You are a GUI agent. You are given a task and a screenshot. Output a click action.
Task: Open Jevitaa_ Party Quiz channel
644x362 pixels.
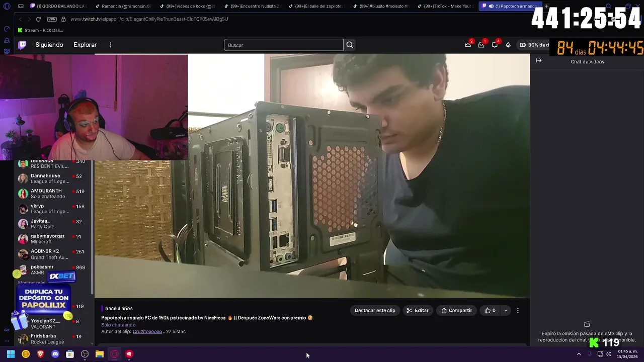[53, 224]
